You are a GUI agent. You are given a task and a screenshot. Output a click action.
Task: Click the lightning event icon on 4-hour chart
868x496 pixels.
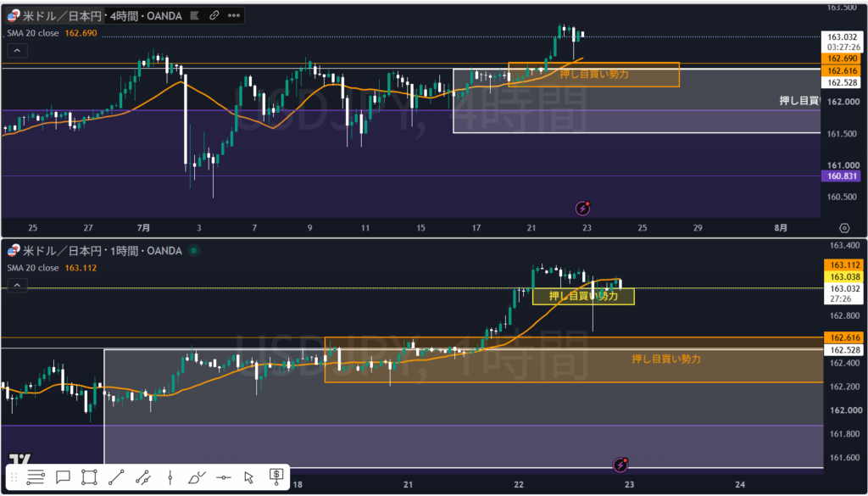click(583, 208)
